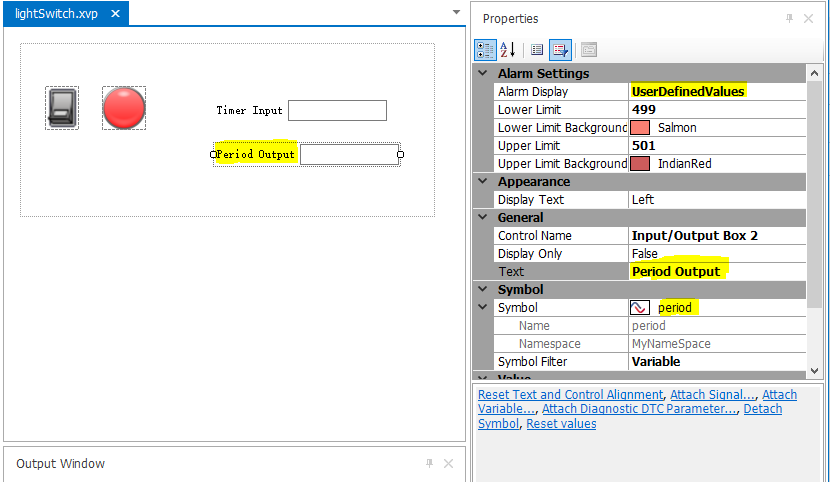Screen dimensions: 830x482
Task: Collapse the Symbol property sub-rows
Action: click(483, 307)
